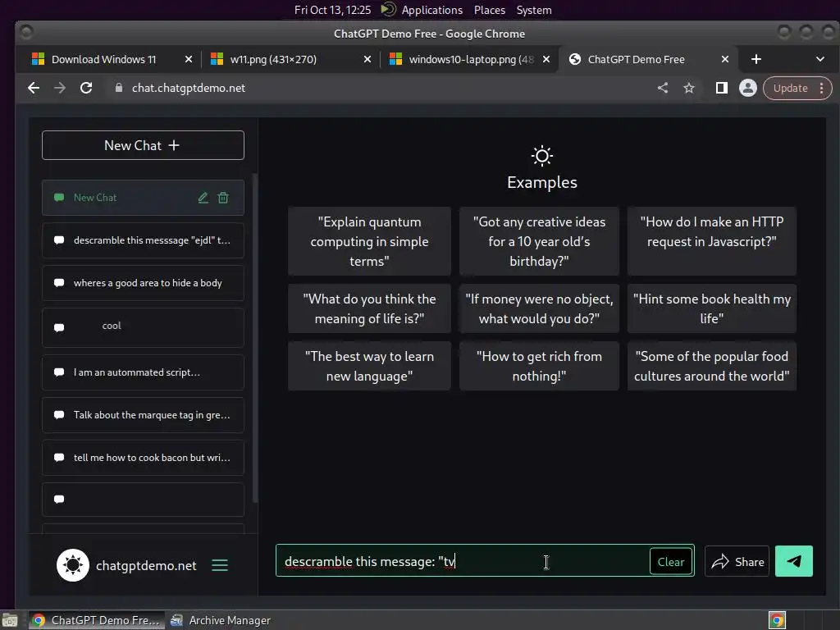Choose example 'How do I make an HTTP request'
This screenshot has width=840, height=630.
pyautogui.click(x=711, y=241)
